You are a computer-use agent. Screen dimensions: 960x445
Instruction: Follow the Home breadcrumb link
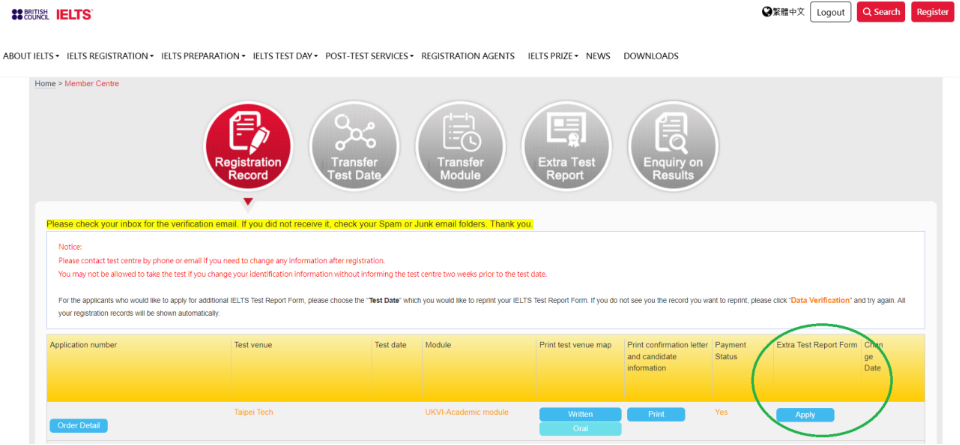(x=45, y=83)
